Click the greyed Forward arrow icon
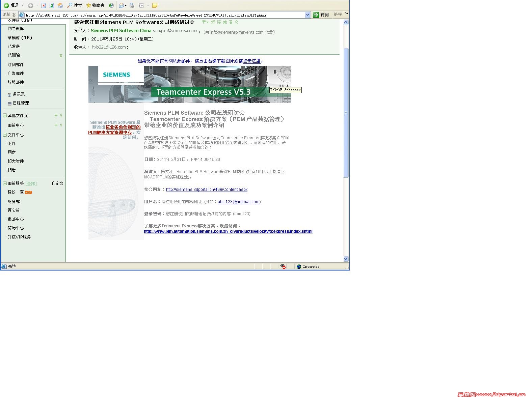 30,5
